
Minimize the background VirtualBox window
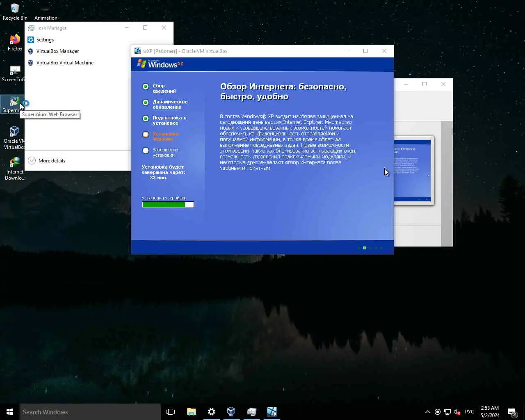(x=406, y=84)
